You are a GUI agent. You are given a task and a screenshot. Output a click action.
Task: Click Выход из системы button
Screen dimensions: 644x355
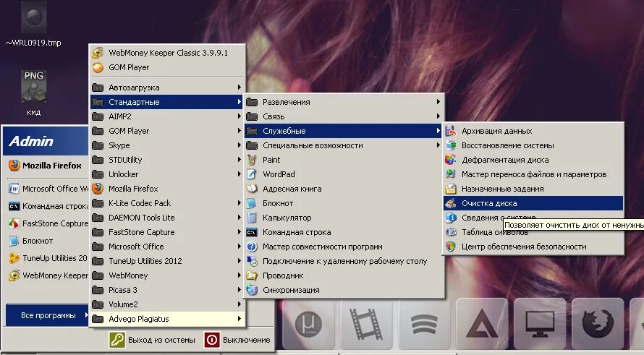152,341
